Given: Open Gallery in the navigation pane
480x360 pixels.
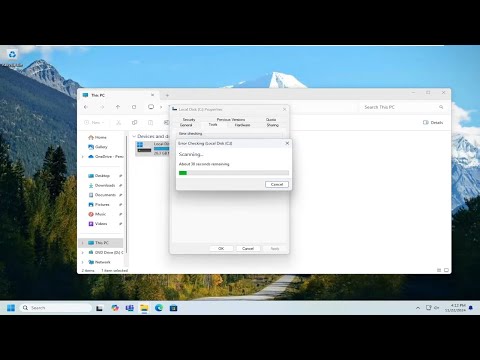Looking at the screenshot, I should click(98, 147).
